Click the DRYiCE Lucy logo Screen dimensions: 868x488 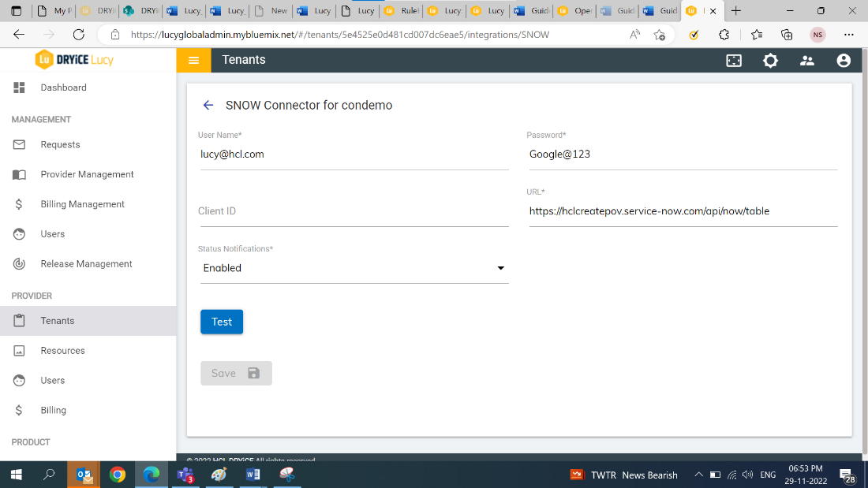click(x=74, y=60)
